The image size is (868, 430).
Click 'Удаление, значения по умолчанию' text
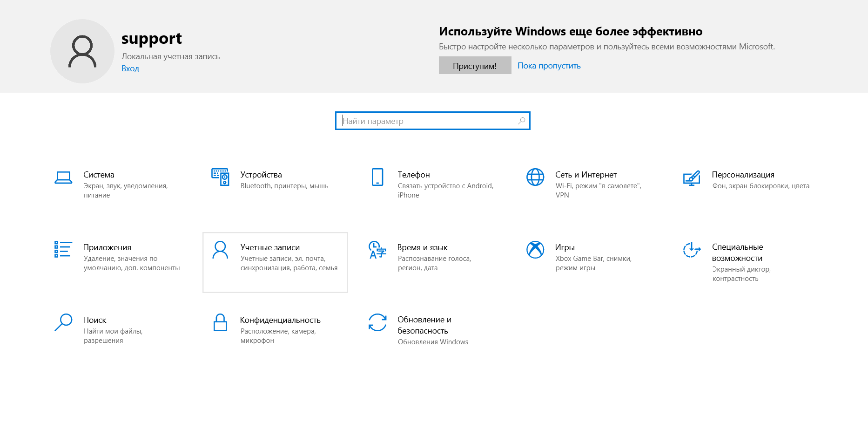pyautogui.click(x=132, y=263)
